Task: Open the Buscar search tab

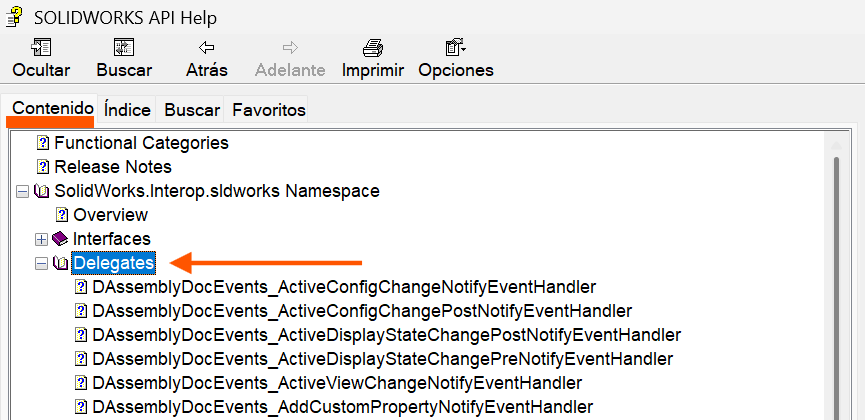Action: 192,110
